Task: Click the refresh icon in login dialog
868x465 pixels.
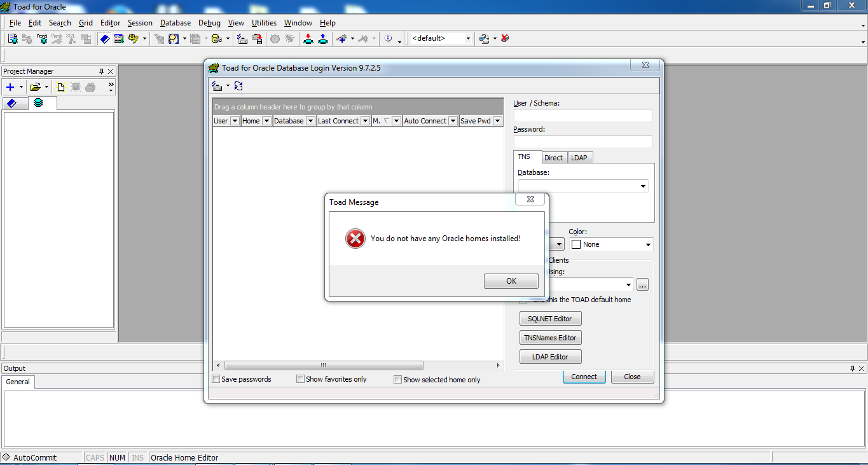Action: [238, 87]
